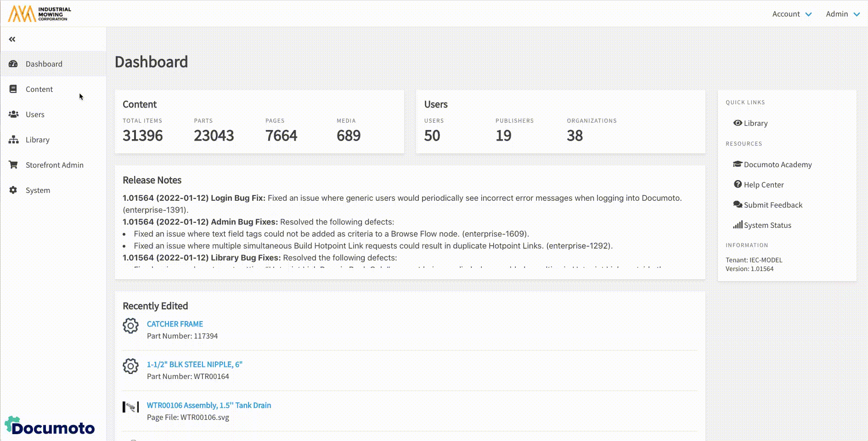This screenshot has height=441, width=868.
Task: Go to Help Center
Action: pyautogui.click(x=763, y=185)
